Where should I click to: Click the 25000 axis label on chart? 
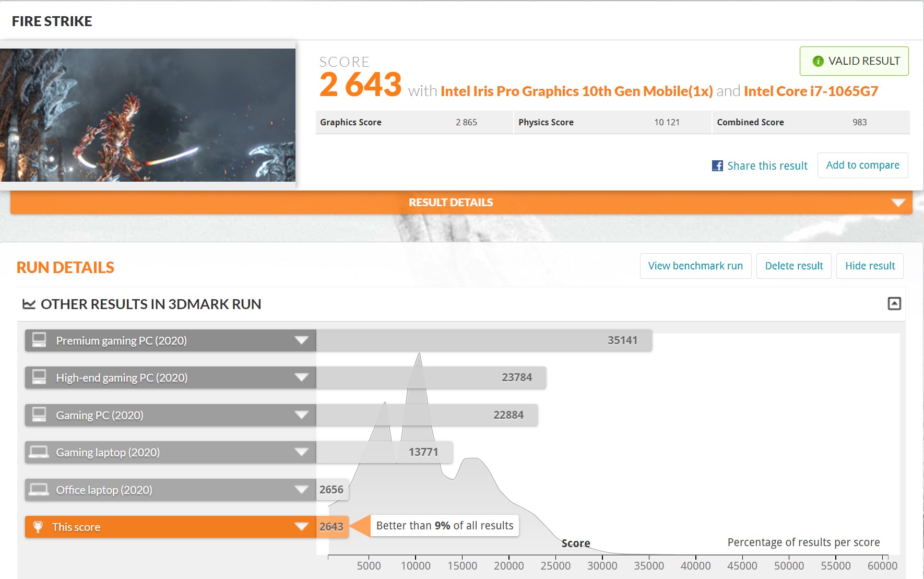(x=555, y=566)
